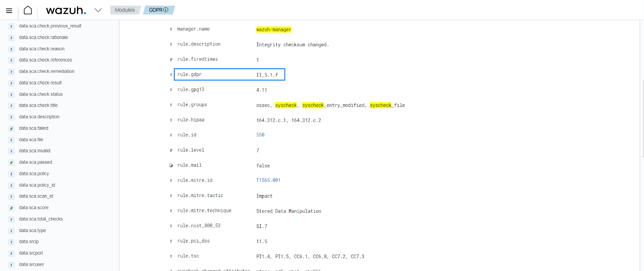Click type icon beside data.sca.failed

coord(11,129)
